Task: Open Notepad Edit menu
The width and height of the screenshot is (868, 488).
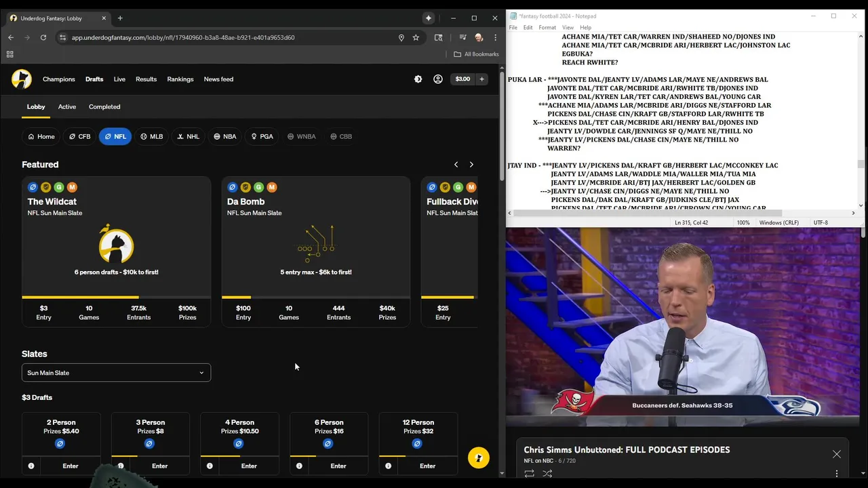Action: [528, 27]
